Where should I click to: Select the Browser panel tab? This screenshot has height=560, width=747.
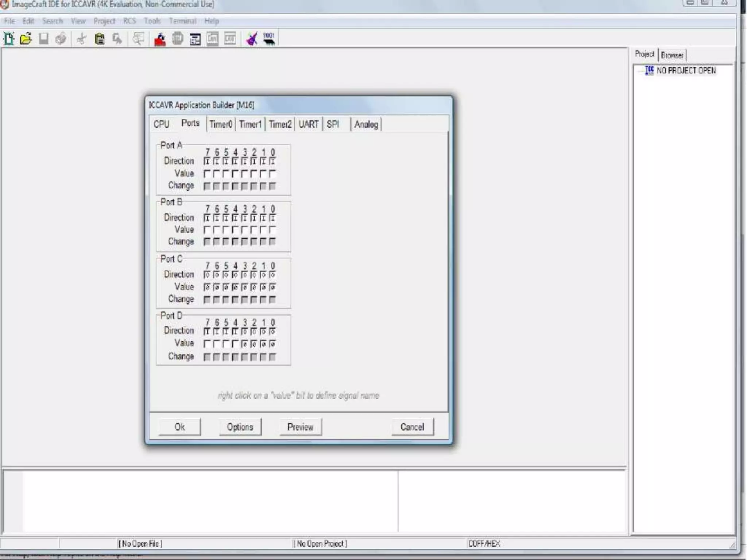click(672, 55)
